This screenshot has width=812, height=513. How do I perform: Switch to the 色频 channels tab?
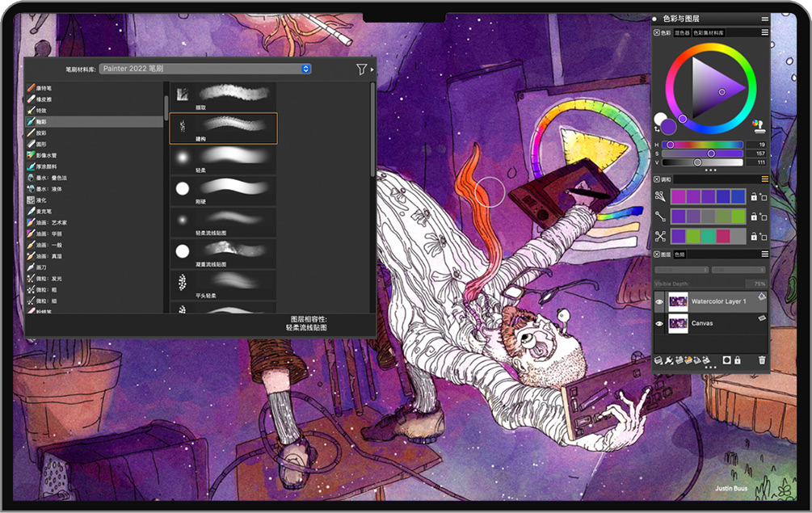pos(679,254)
